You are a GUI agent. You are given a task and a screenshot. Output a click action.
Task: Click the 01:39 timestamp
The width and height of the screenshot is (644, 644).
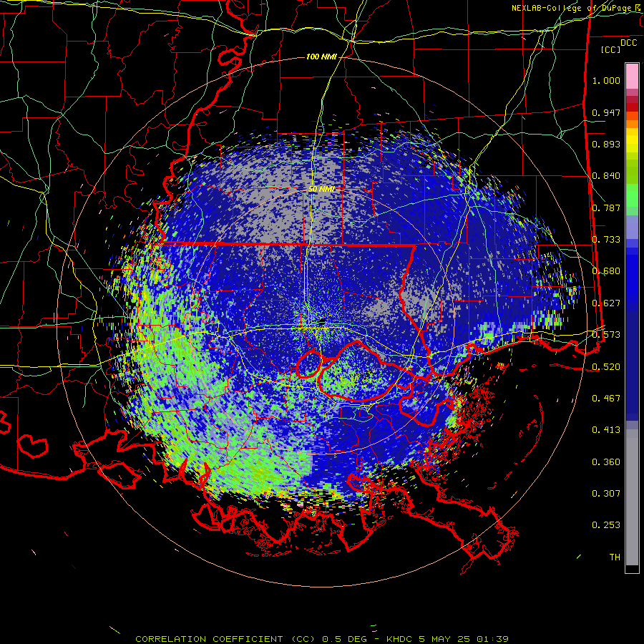pyautogui.click(x=492, y=639)
